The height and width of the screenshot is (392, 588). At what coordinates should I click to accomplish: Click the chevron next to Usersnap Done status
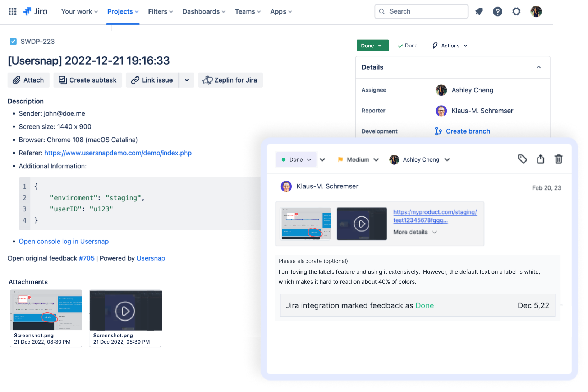(322, 160)
